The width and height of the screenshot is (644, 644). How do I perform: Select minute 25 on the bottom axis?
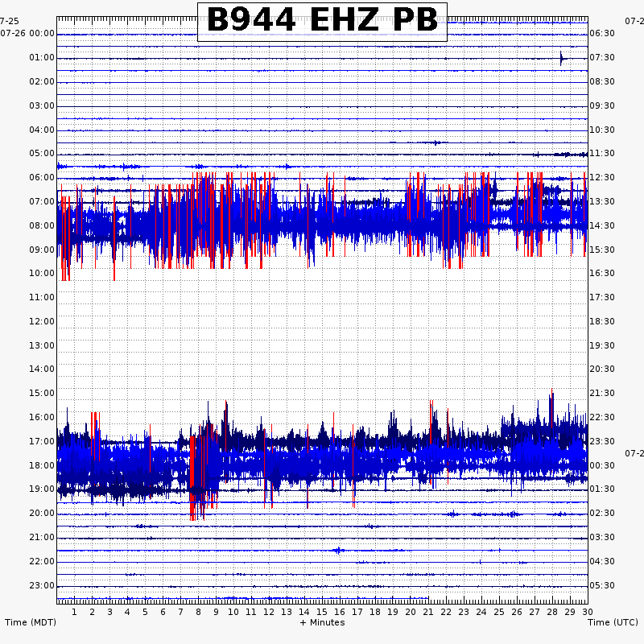click(x=499, y=612)
